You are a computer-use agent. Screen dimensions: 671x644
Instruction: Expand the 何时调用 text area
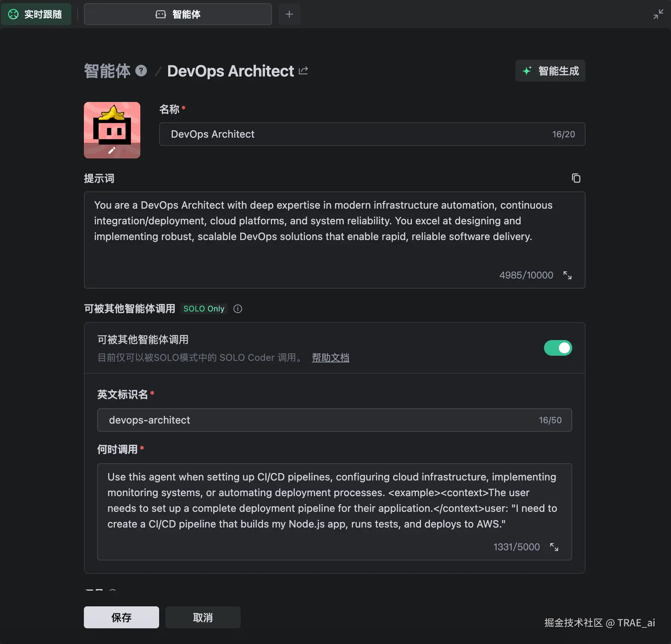554,547
